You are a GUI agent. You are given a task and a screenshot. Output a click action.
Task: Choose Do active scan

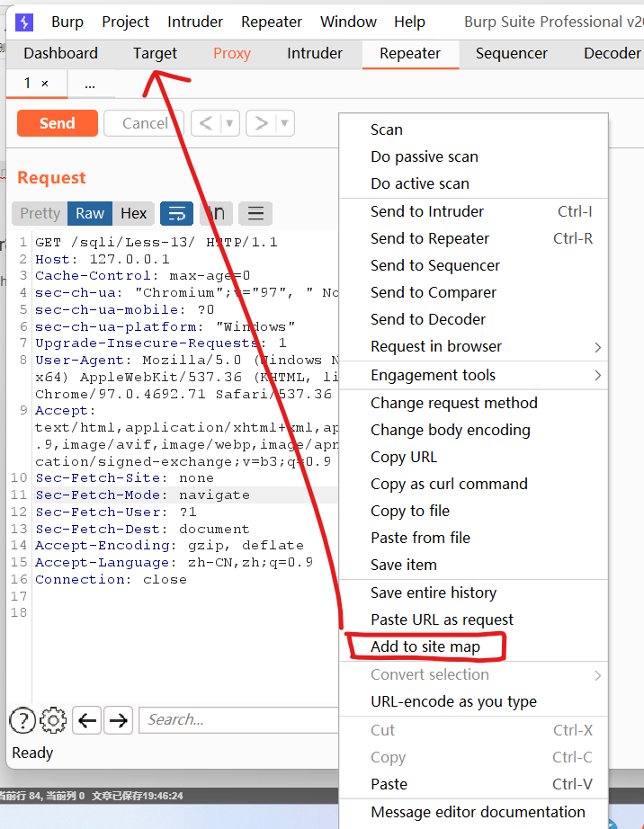[x=473, y=183]
